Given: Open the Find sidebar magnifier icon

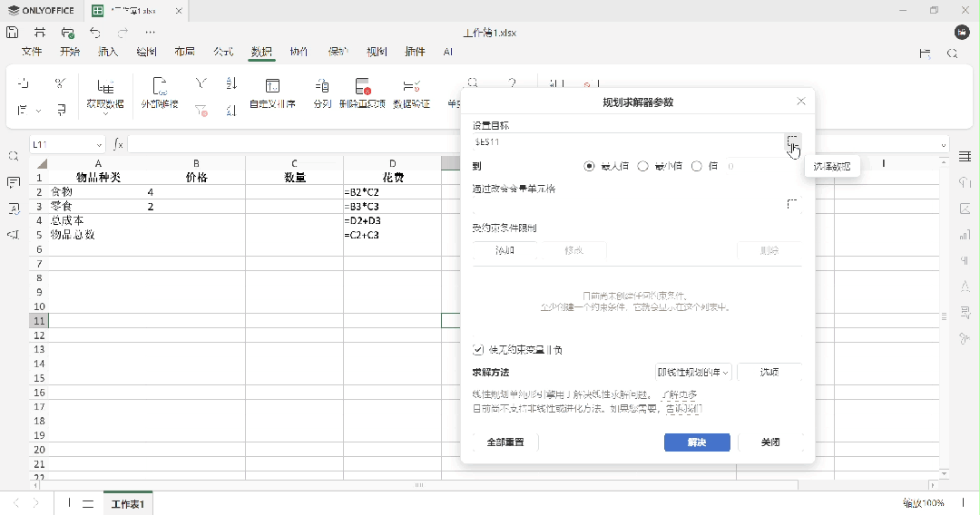Looking at the screenshot, I should coord(13,156).
